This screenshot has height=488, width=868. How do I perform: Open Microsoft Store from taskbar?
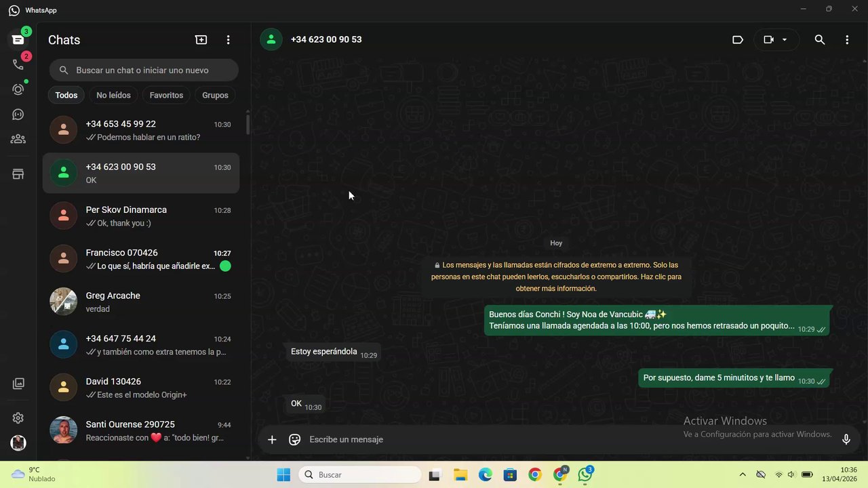[510, 475]
